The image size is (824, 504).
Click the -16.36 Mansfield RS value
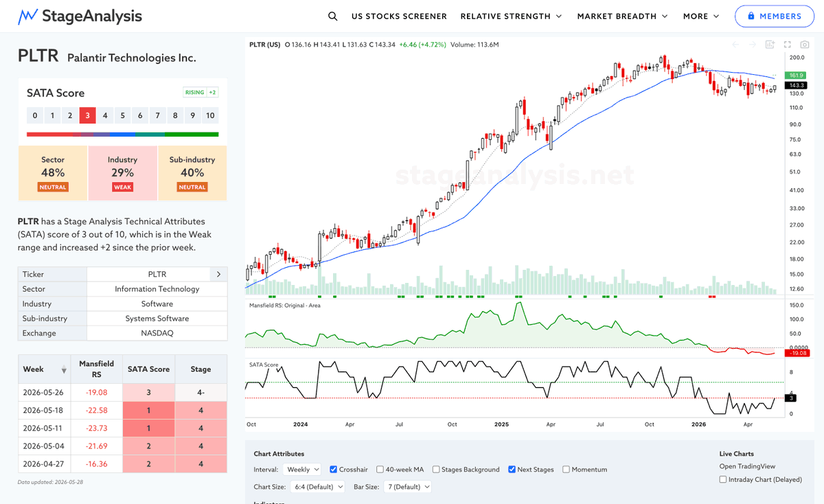[x=97, y=464]
